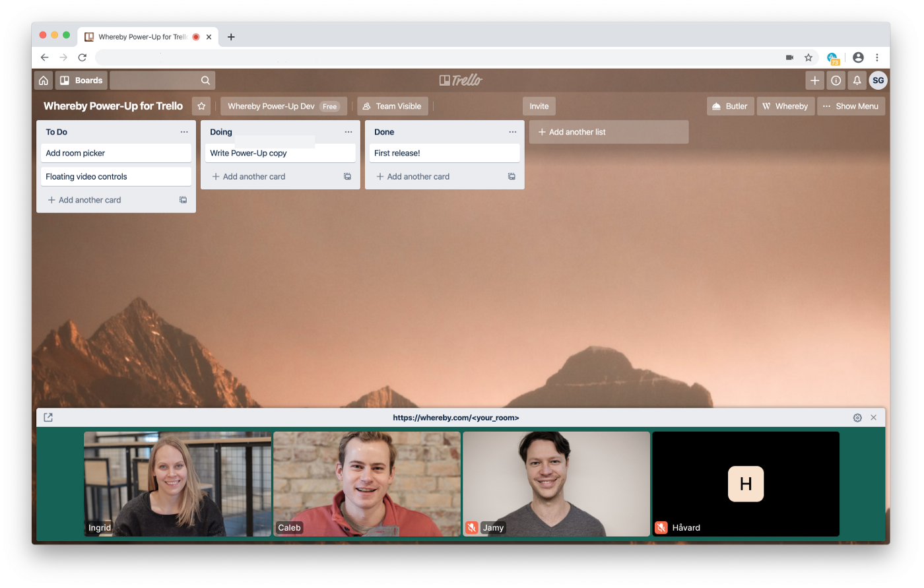Click Jamy's muted microphone icon
The image size is (924, 588).
472,528
